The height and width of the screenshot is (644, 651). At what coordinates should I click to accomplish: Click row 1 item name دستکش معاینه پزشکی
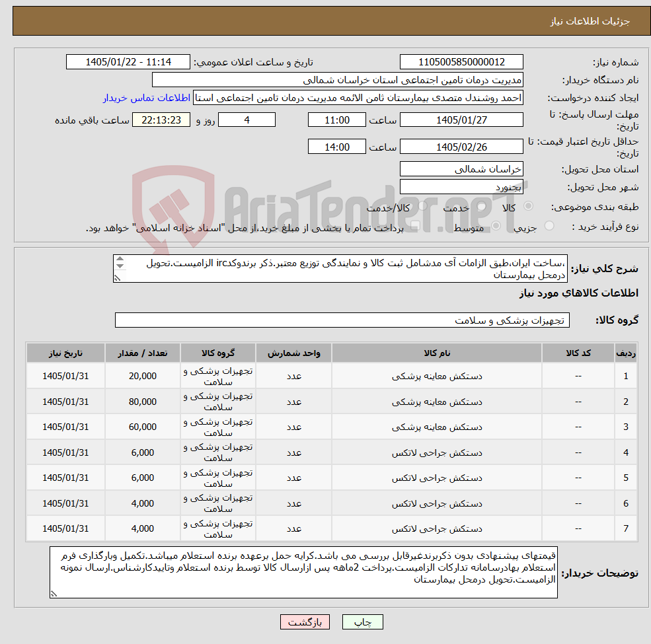tap(437, 376)
